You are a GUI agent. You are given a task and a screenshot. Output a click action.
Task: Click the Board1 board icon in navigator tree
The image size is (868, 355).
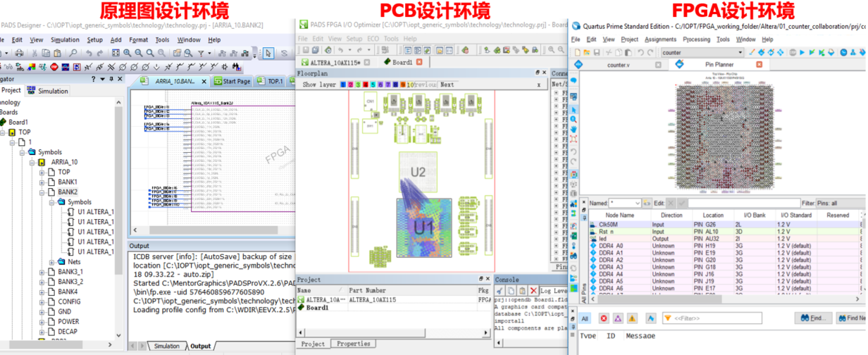click(x=4, y=122)
